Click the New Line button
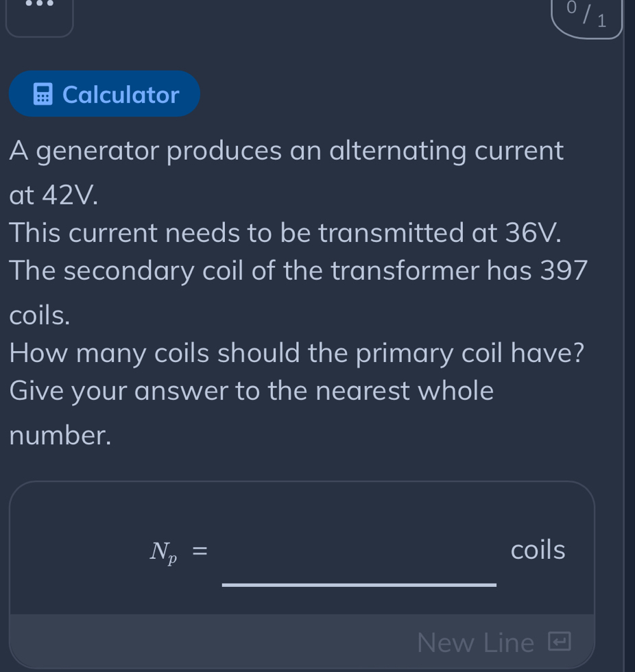 [x=494, y=642]
